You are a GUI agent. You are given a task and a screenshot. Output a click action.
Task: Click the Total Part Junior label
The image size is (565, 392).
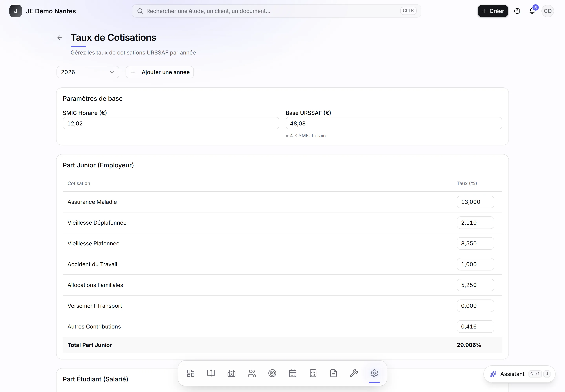pyautogui.click(x=90, y=345)
